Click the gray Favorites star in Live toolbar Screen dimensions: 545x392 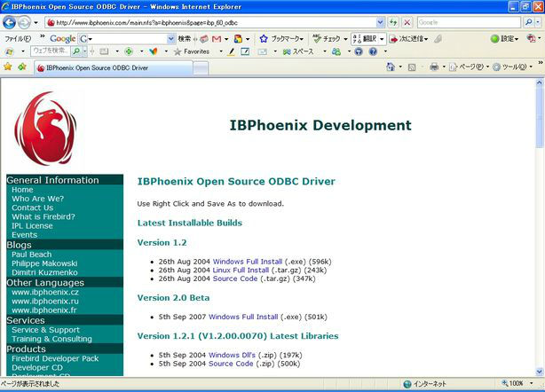pyautogui.click(x=178, y=51)
